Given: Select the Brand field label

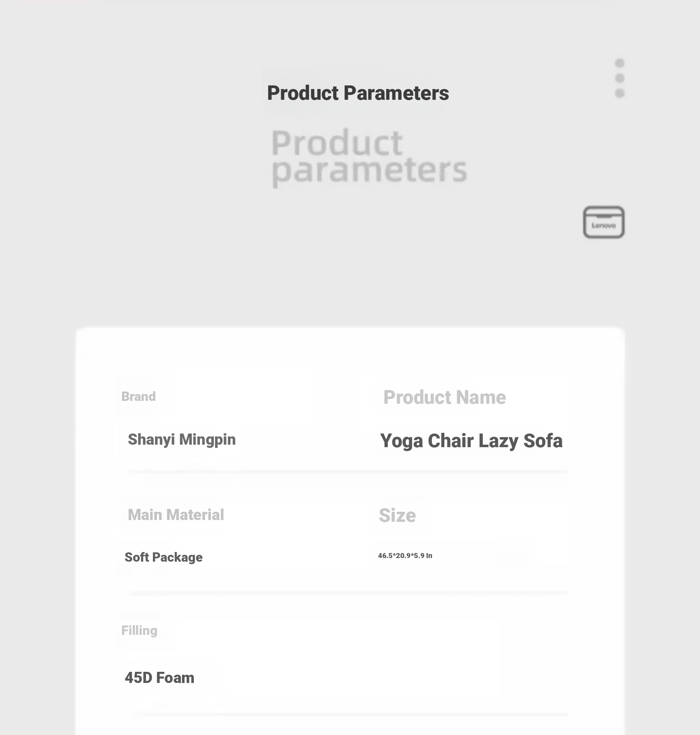Looking at the screenshot, I should [x=139, y=396].
